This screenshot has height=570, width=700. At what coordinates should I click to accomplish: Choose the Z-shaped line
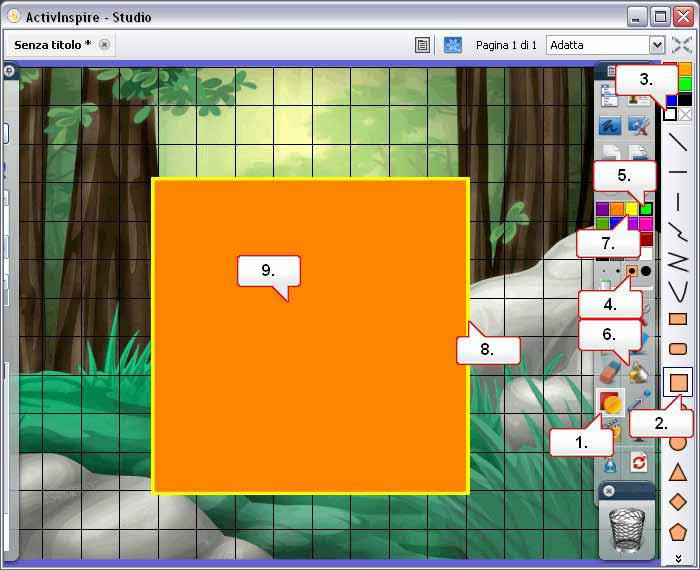(x=678, y=262)
